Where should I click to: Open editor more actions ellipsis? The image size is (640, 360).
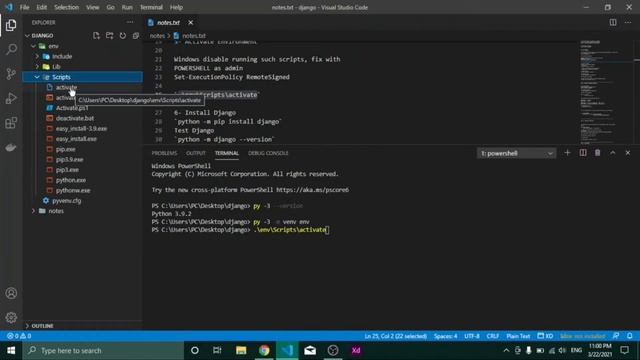tap(628, 22)
